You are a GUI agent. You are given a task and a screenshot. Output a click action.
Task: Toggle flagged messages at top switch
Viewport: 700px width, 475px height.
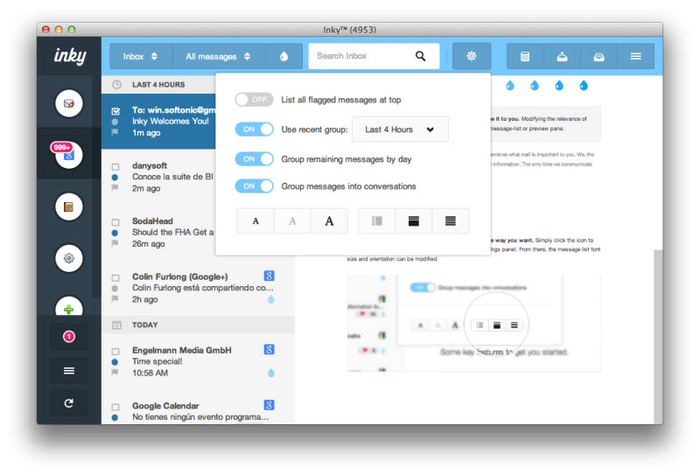click(254, 100)
